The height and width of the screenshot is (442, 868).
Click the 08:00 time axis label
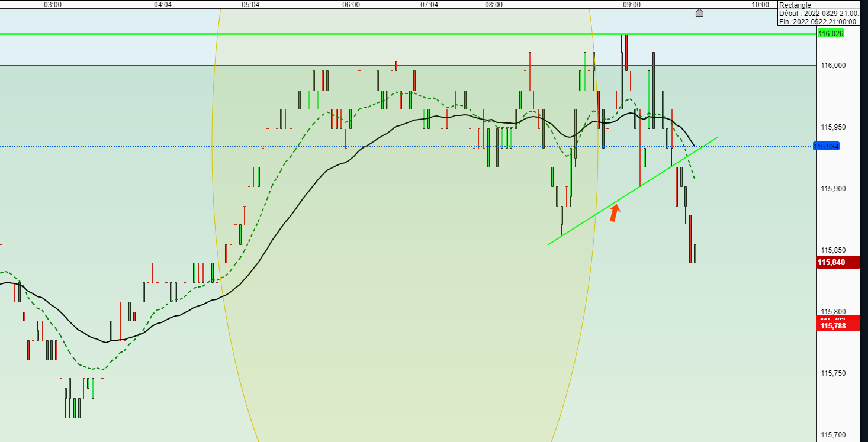click(494, 5)
